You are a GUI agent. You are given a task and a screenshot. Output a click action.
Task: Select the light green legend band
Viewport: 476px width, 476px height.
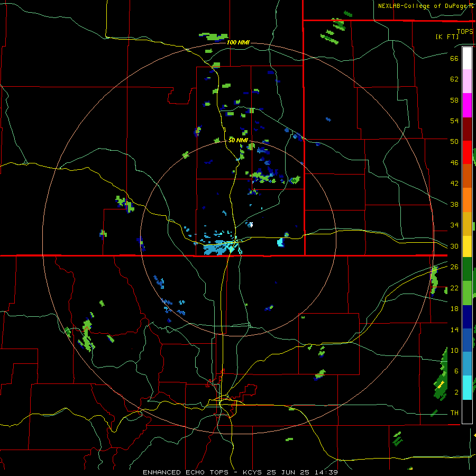pos(467,293)
